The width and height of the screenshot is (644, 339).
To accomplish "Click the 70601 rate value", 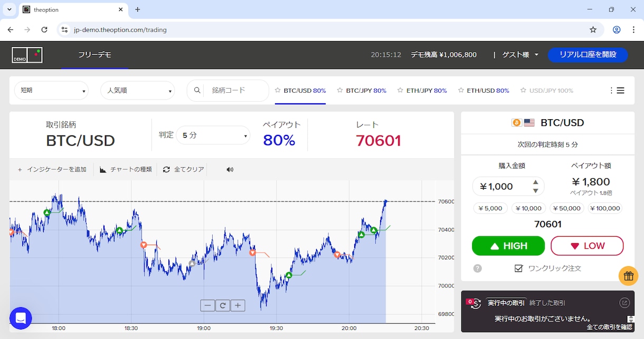I will point(378,141).
